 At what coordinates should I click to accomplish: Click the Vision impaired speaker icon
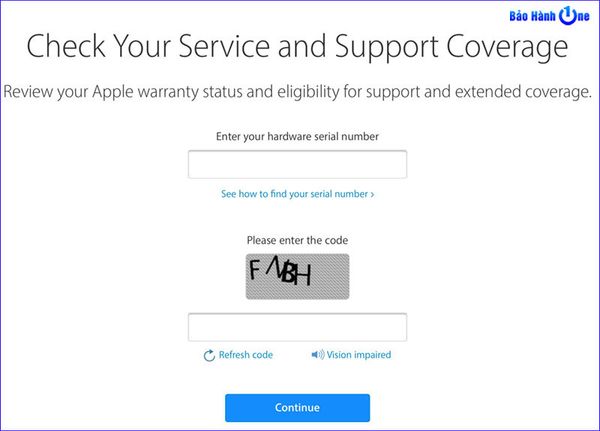[316, 355]
